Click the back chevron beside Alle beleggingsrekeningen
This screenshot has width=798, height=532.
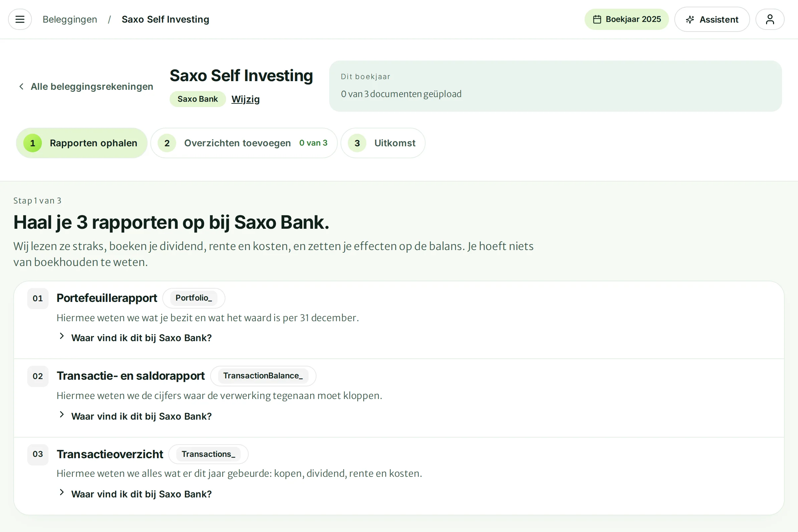click(21, 86)
